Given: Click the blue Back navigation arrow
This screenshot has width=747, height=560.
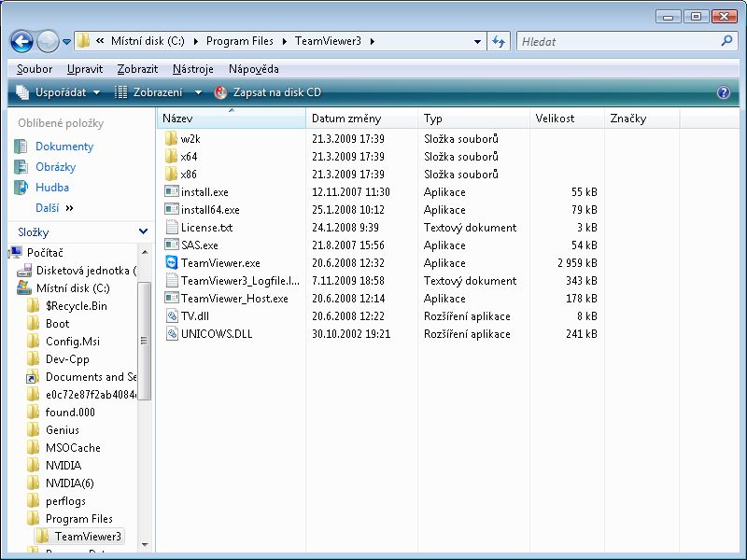Looking at the screenshot, I should coord(21,42).
